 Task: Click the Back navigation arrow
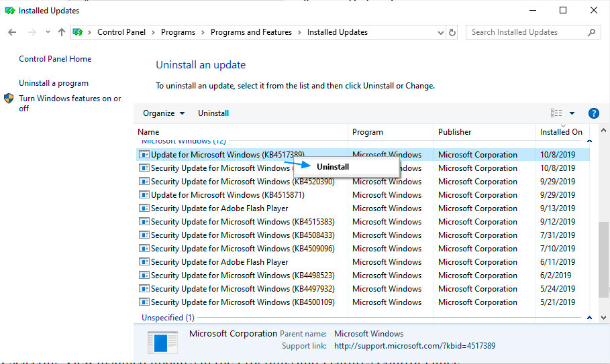[12, 32]
